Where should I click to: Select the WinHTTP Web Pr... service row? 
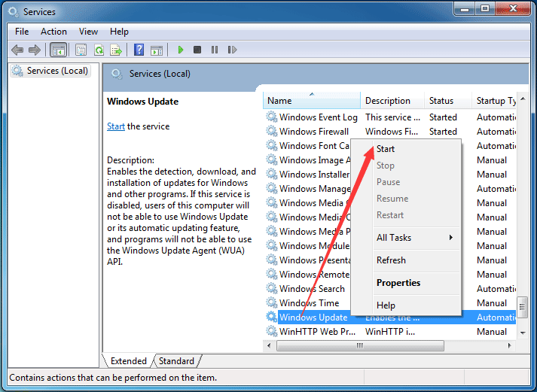[x=390, y=332]
